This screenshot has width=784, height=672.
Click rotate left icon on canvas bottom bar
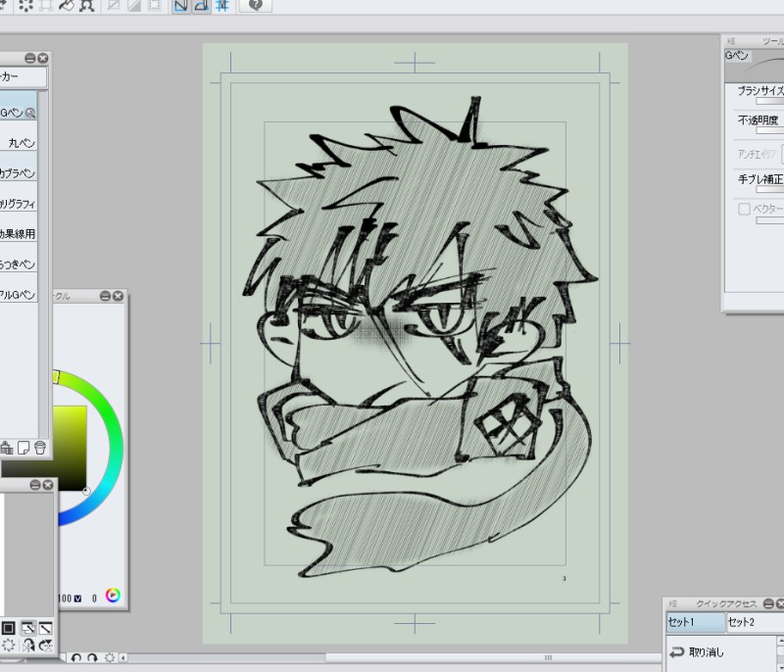point(76,657)
